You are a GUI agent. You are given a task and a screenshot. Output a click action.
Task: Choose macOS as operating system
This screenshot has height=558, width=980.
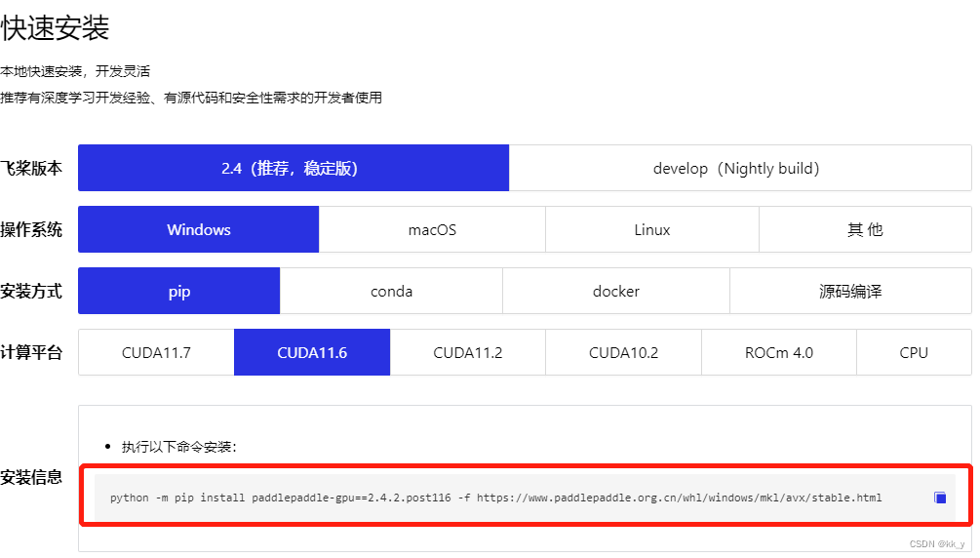tap(432, 229)
